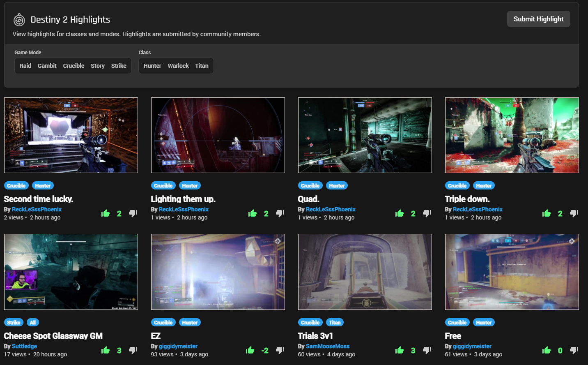Click the Crucible tag on 'Quad.'

[310, 186]
